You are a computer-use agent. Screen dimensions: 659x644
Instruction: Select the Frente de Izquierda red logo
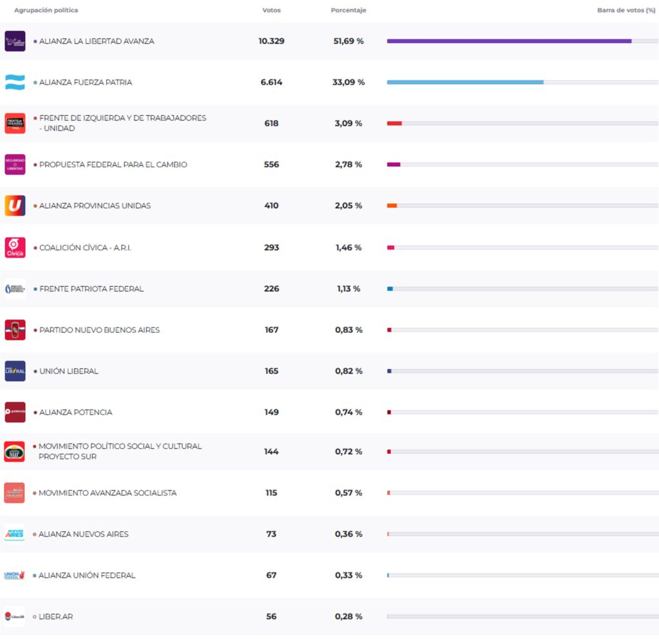(15, 123)
